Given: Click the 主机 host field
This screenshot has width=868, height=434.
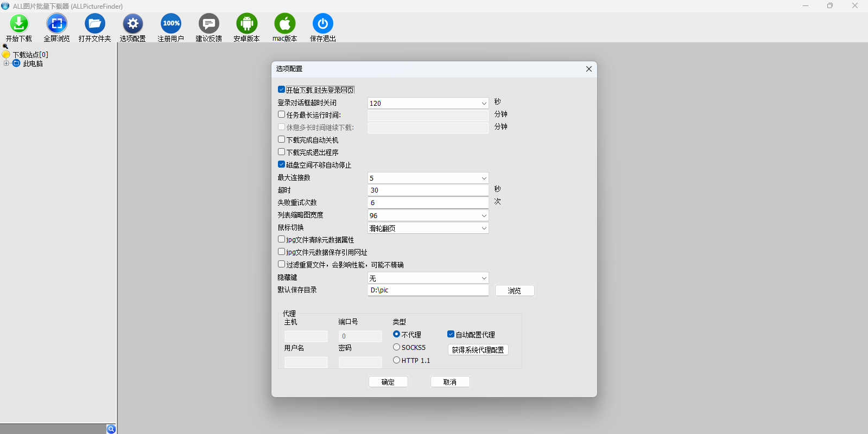Looking at the screenshot, I should 306,336.
